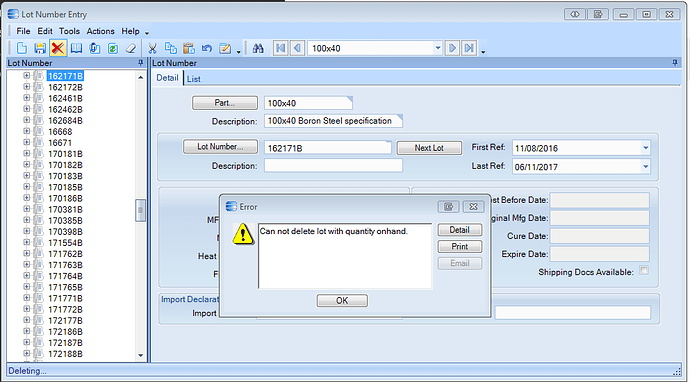Open dropdown arrow after notepad toolbar icon
690x382 pixels.
point(239,52)
